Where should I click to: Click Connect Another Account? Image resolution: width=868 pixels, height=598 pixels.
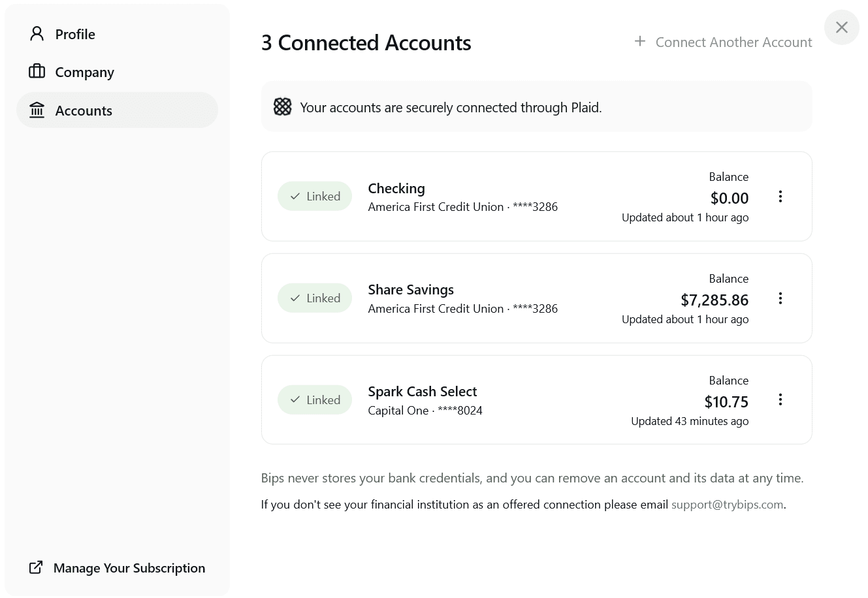(x=733, y=42)
